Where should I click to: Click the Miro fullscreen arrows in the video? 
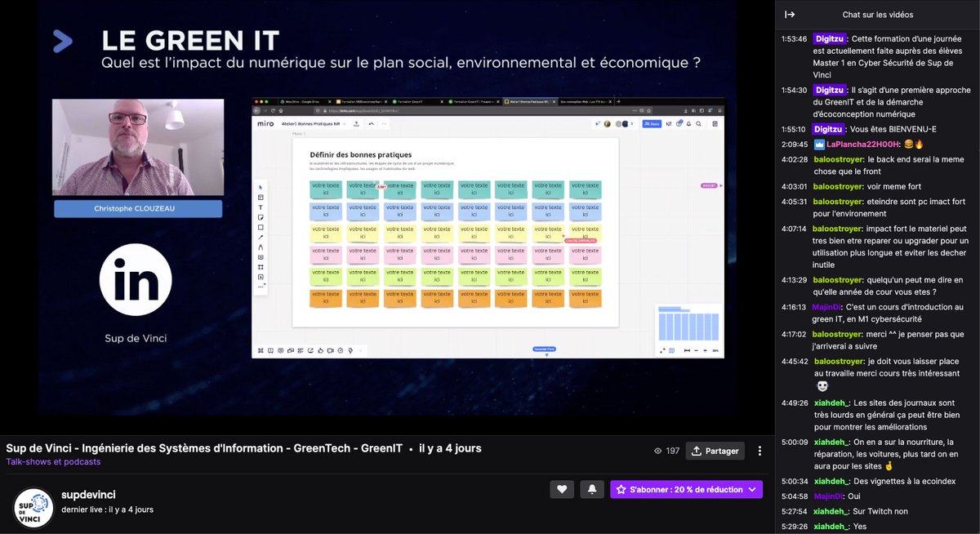tap(662, 350)
